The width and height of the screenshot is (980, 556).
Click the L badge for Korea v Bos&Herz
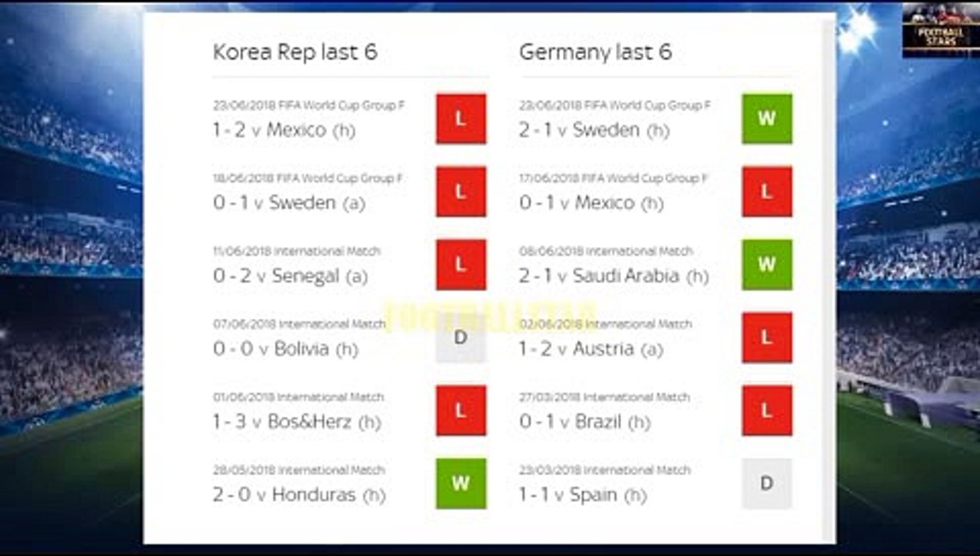click(x=461, y=411)
